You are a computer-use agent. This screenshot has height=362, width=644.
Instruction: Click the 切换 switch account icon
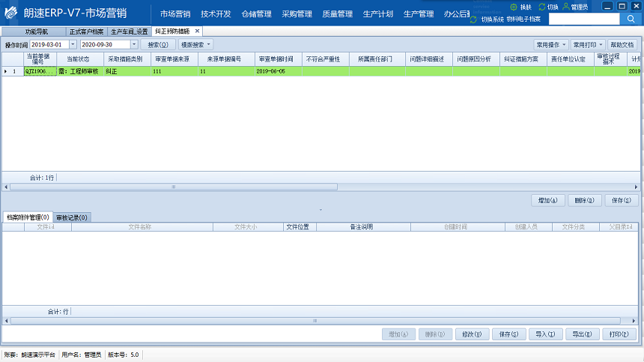[542, 7]
